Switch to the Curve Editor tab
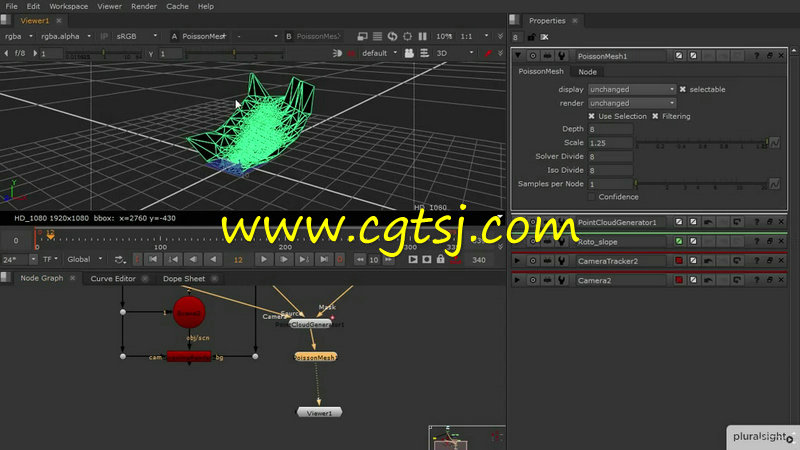The height and width of the screenshot is (450, 800). point(113,279)
